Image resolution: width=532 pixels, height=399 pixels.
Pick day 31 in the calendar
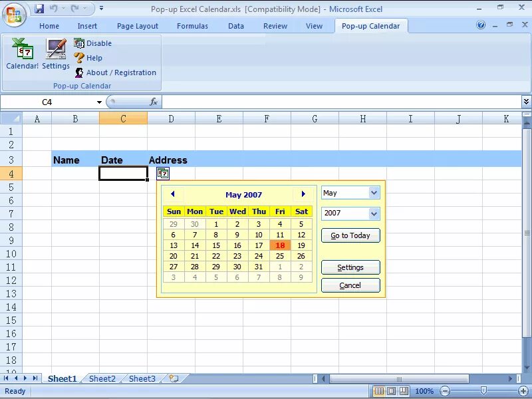pyautogui.click(x=259, y=267)
